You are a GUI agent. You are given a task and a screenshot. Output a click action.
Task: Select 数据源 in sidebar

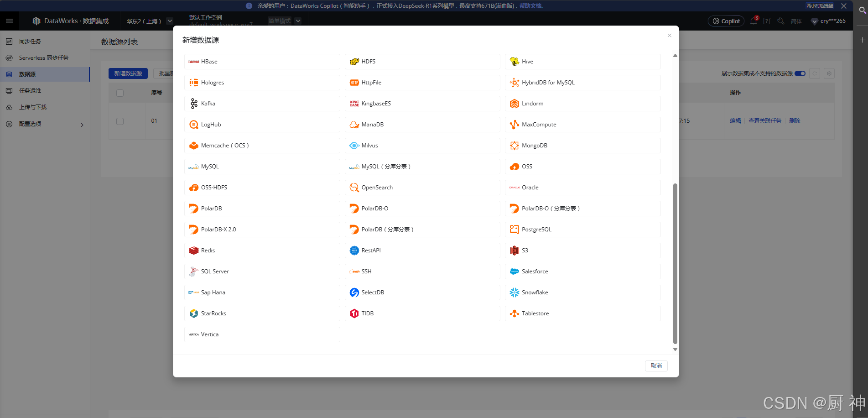coord(45,74)
